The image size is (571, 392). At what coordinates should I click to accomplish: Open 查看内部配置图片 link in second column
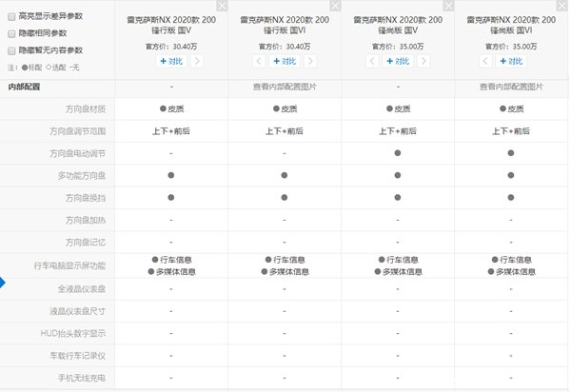285,87
